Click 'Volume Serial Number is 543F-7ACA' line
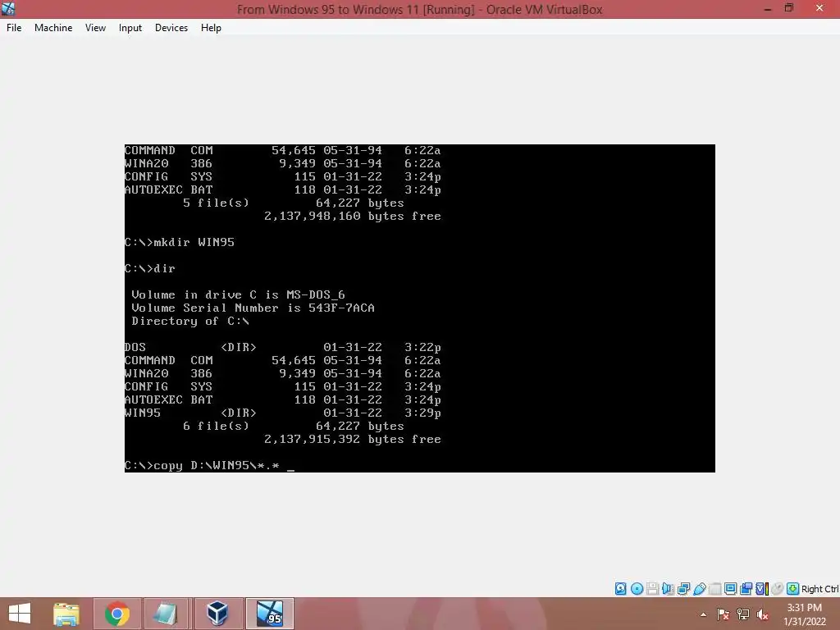The image size is (840, 630). (253, 308)
